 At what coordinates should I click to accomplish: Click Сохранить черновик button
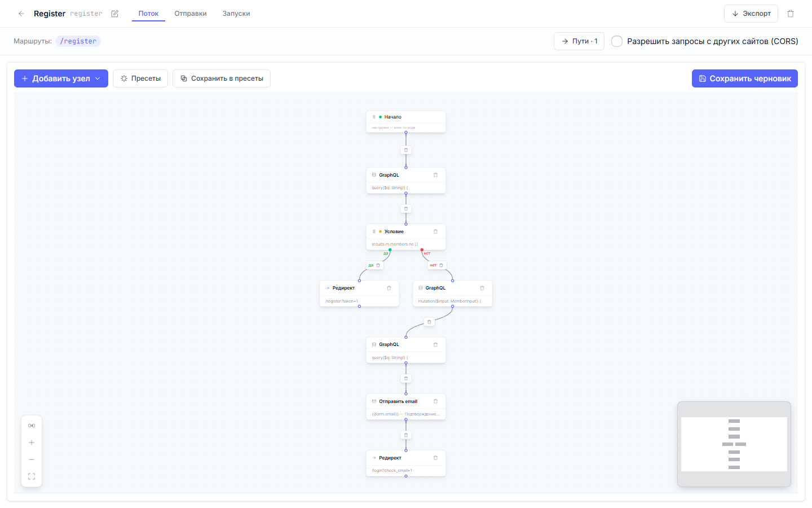point(745,78)
